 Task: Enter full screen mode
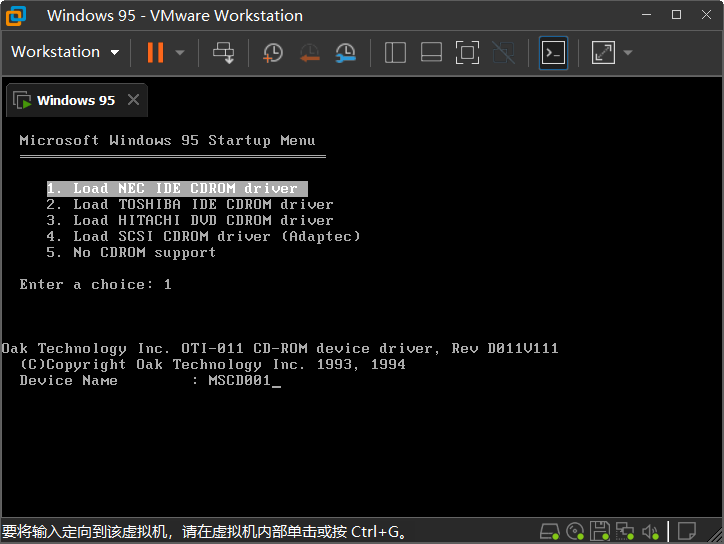[467, 52]
